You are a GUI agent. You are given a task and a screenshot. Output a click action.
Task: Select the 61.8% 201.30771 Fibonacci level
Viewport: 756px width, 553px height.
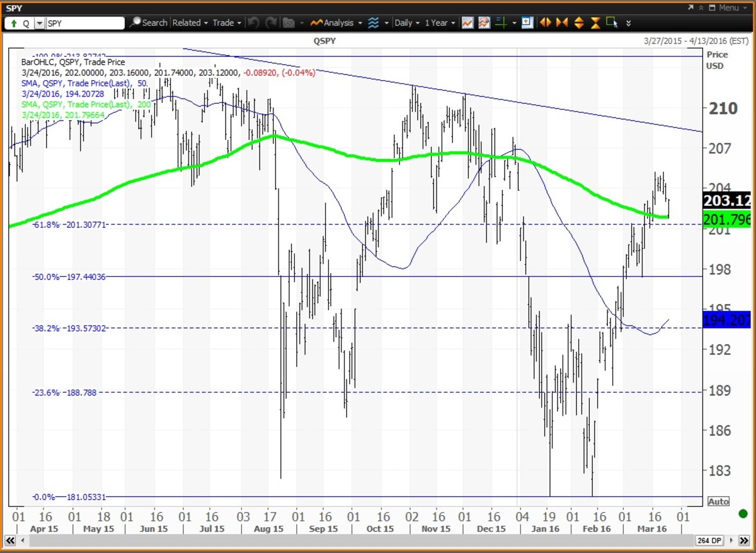(x=68, y=224)
